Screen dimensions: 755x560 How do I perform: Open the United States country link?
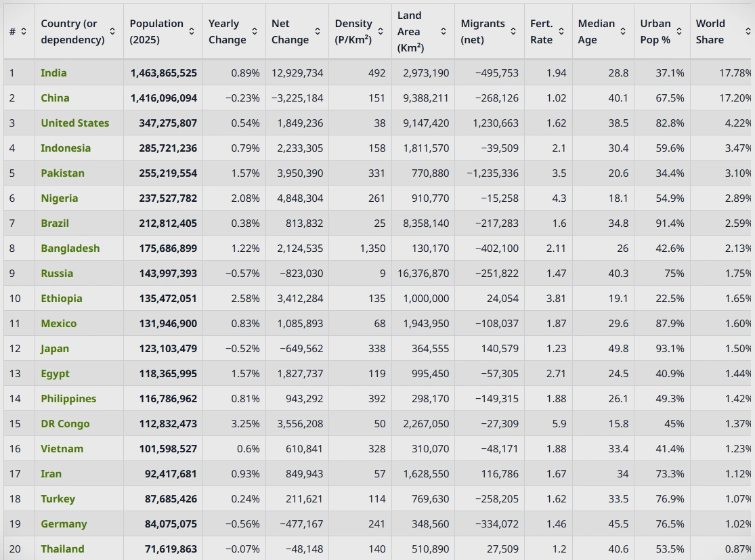pos(74,123)
